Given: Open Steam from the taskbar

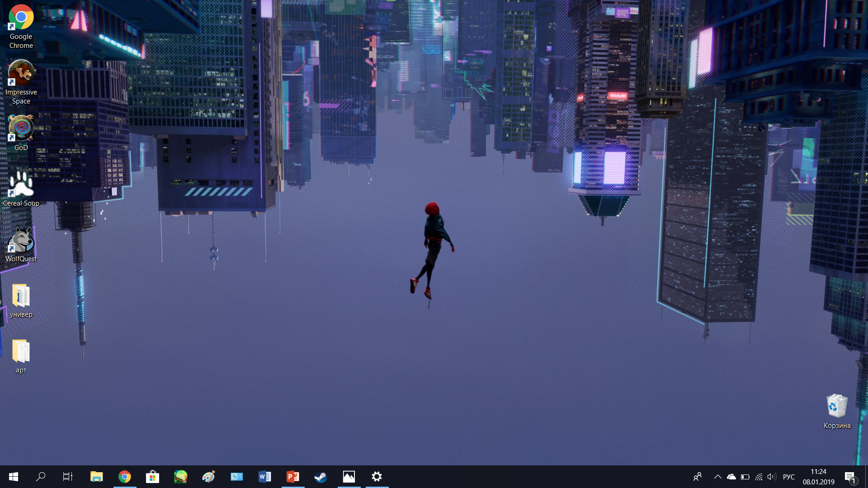Looking at the screenshot, I should [321, 477].
